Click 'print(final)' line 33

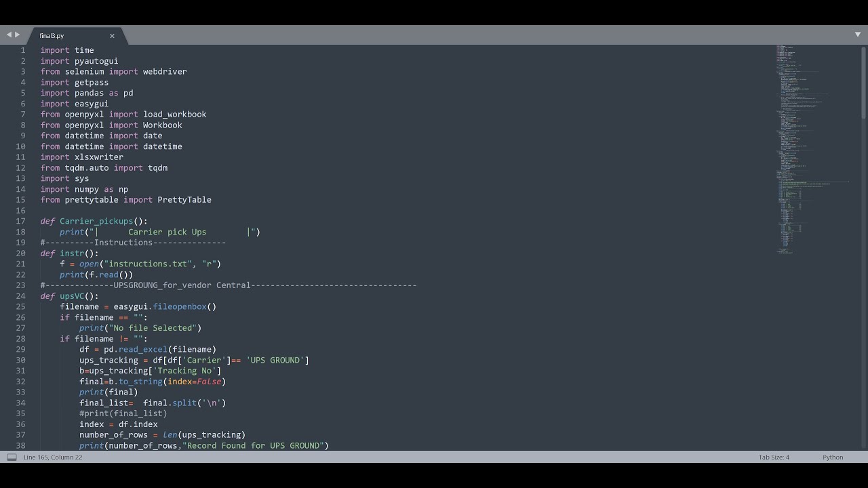click(x=108, y=392)
